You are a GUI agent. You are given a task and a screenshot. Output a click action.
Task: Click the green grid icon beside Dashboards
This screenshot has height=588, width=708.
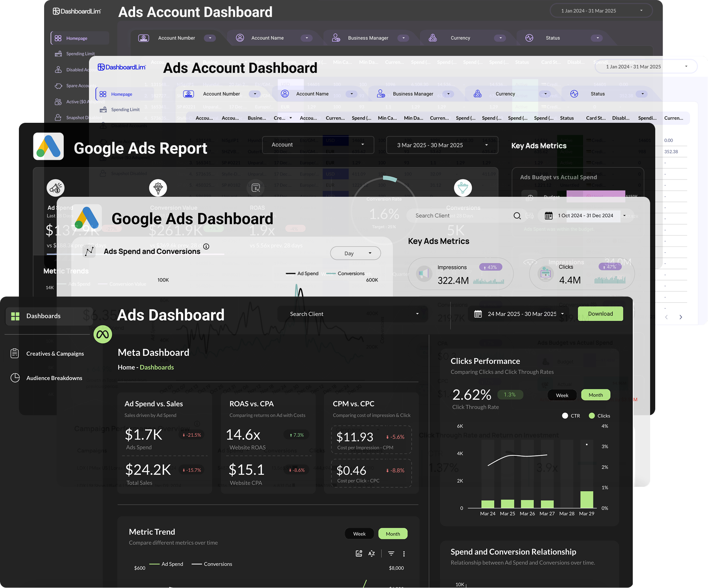15,316
